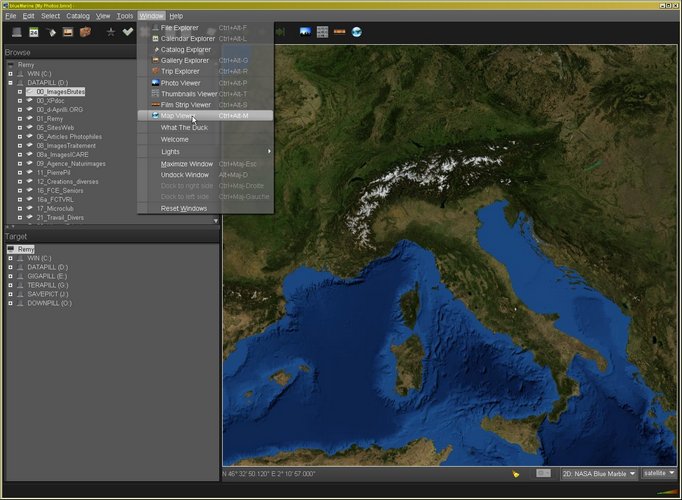Collapse the DATAPILL (D:) drive in Browse
682x500 pixels.
click(10, 82)
